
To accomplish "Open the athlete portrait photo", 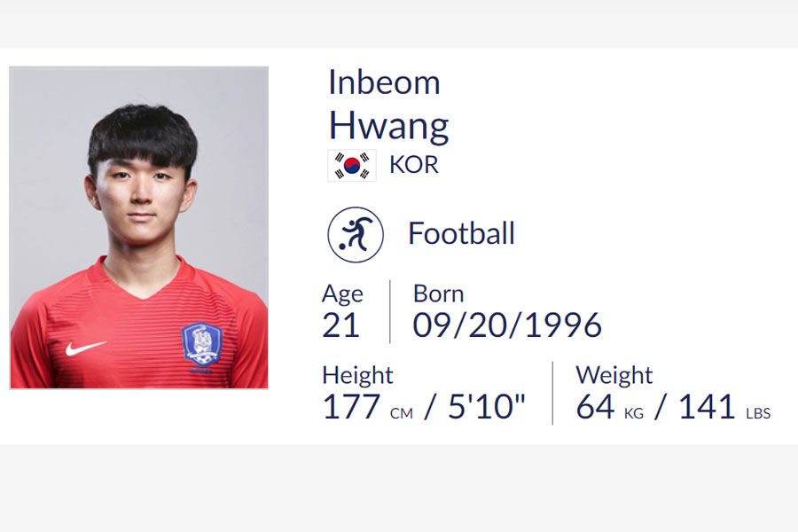I will 139,228.
